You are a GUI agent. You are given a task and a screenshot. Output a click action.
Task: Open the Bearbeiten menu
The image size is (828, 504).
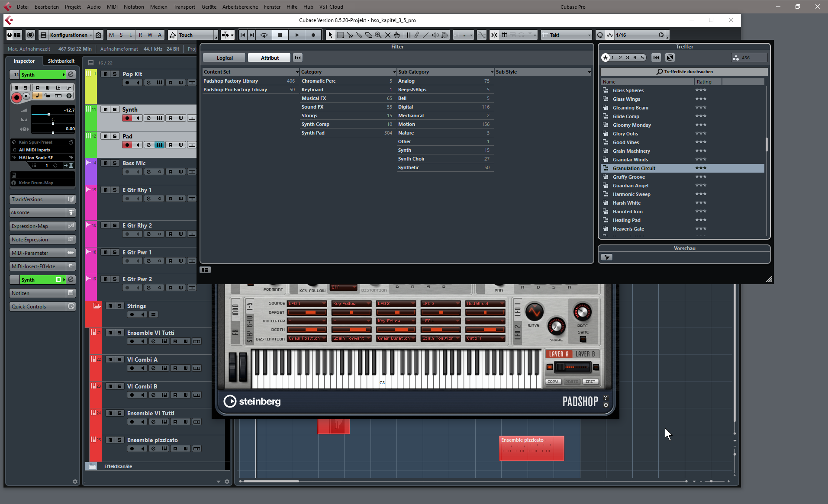coord(46,6)
